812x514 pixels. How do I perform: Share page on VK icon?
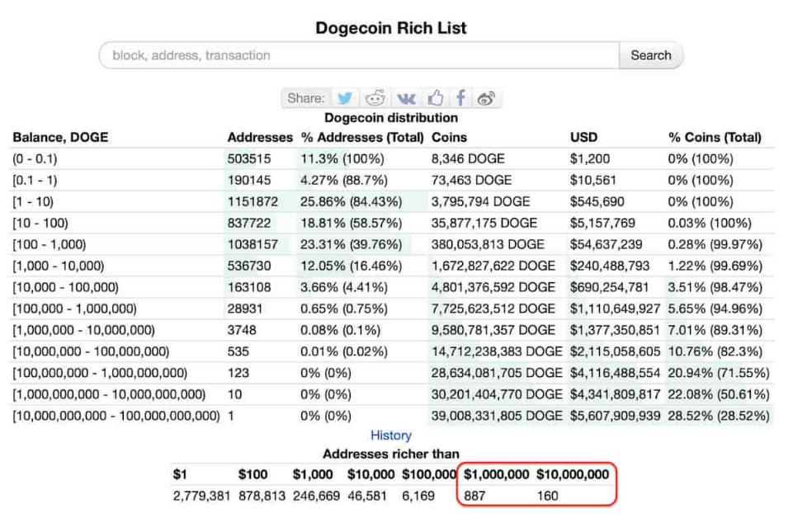pyautogui.click(x=406, y=98)
